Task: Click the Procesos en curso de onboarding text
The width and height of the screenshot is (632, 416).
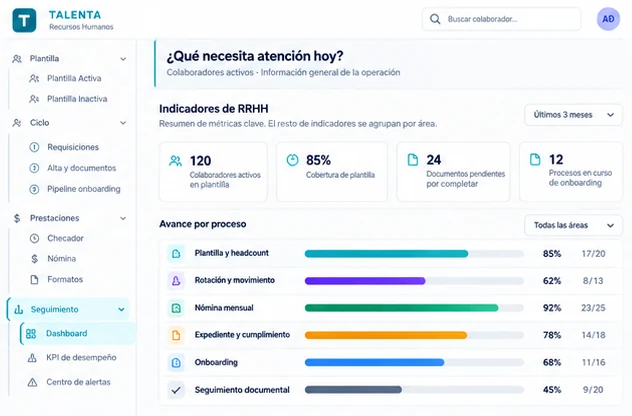Action: [580, 178]
